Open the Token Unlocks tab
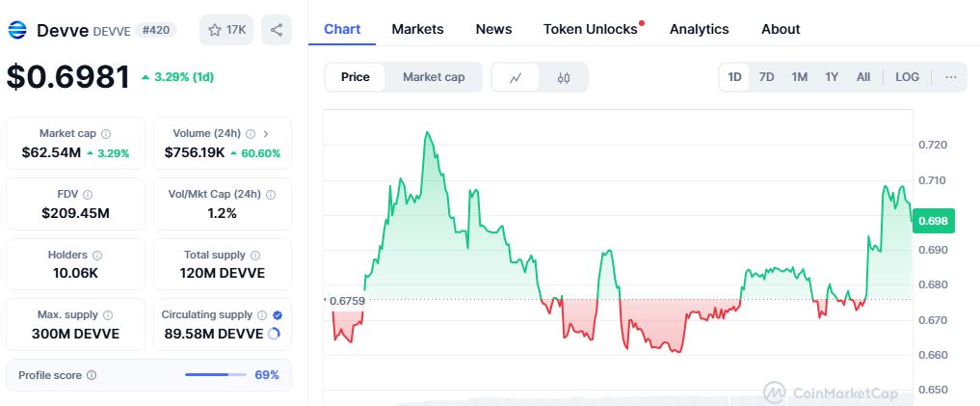The width and height of the screenshot is (980, 406). [591, 29]
